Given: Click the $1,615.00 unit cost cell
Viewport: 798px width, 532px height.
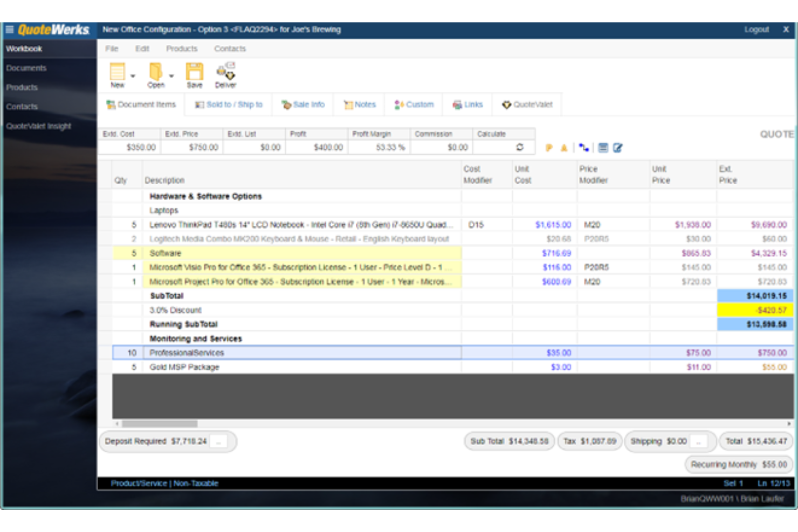Looking at the screenshot, I should [x=545, y=225].
